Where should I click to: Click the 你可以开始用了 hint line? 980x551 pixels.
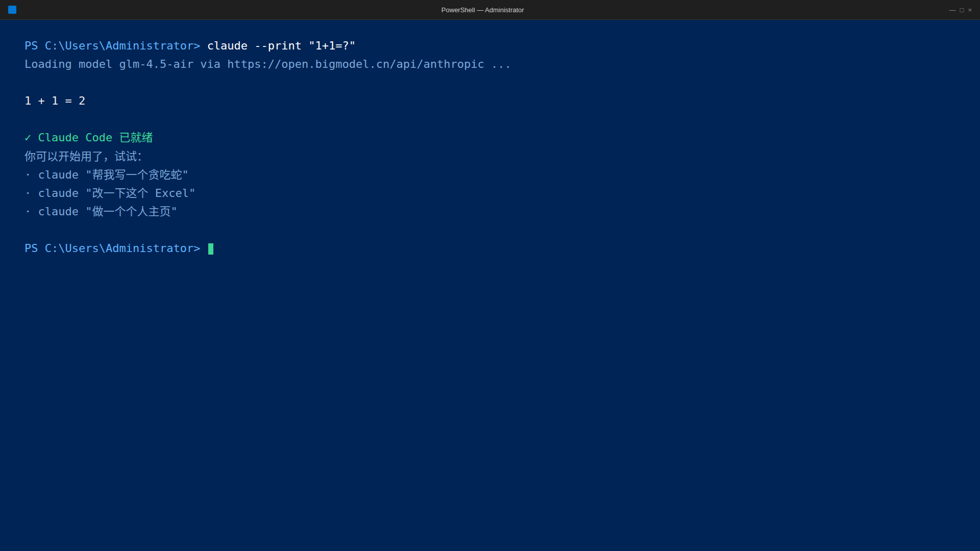(x=83, y=157)
